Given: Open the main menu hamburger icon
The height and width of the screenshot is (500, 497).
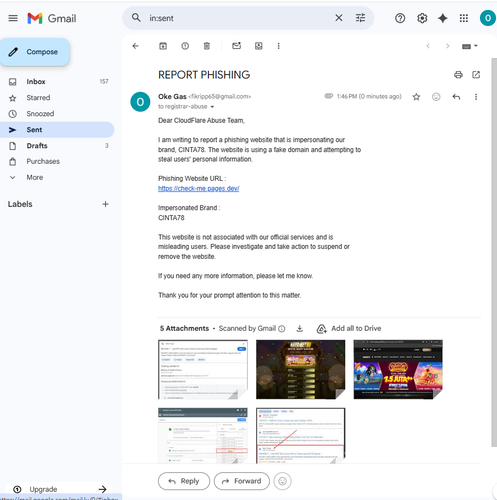Looking at the screenshot, I should (x=13, y=18).
